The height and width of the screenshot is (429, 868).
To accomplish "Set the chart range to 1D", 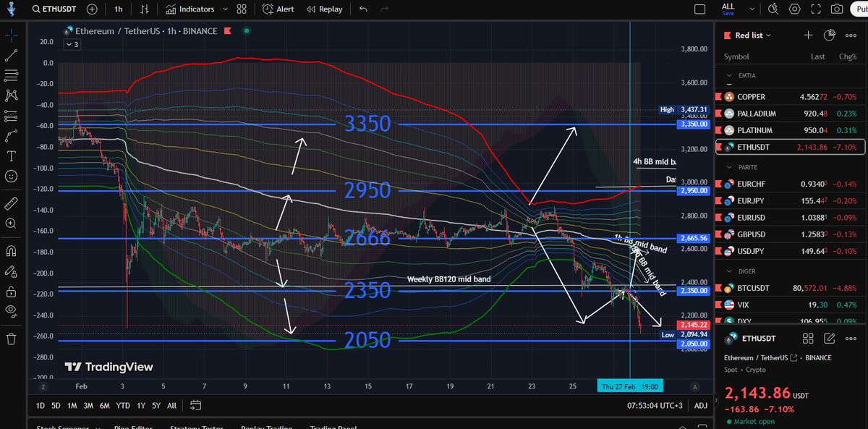I will tap(41, 405).
